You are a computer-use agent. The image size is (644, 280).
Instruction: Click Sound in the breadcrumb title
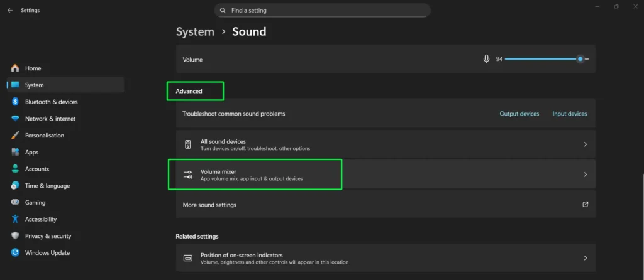point(249,31)
